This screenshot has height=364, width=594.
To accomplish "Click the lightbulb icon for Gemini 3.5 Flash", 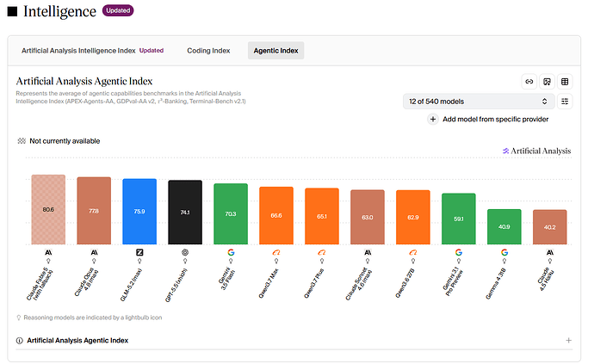I will [x=231, y=261].
